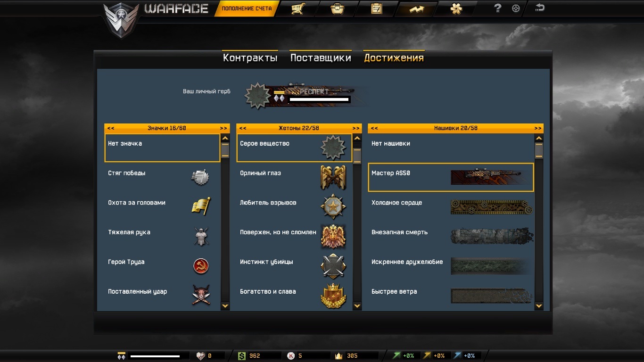644x362 pixels.
Task: Go to next page of Нашивки
Action: pyautogui.click(x=538, y=128)
